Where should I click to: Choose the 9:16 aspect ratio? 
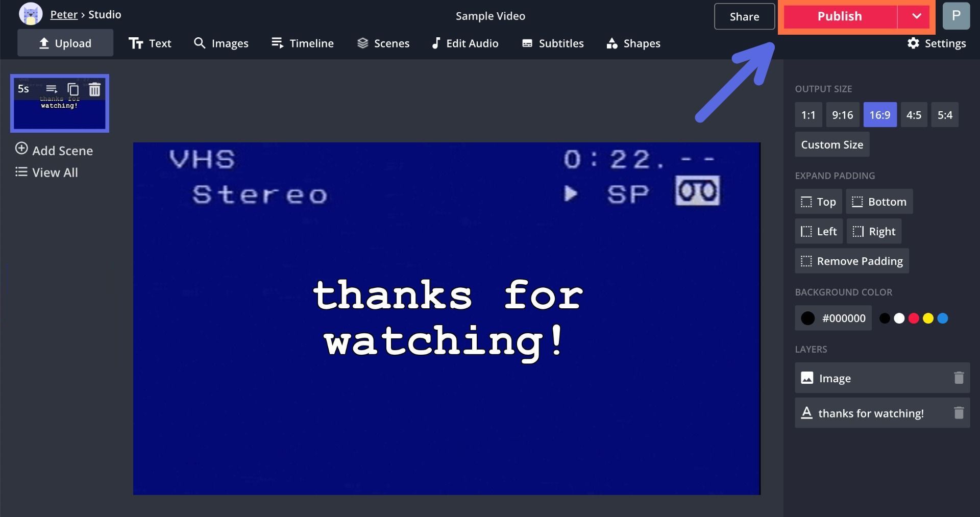click(x=842, y=115)
